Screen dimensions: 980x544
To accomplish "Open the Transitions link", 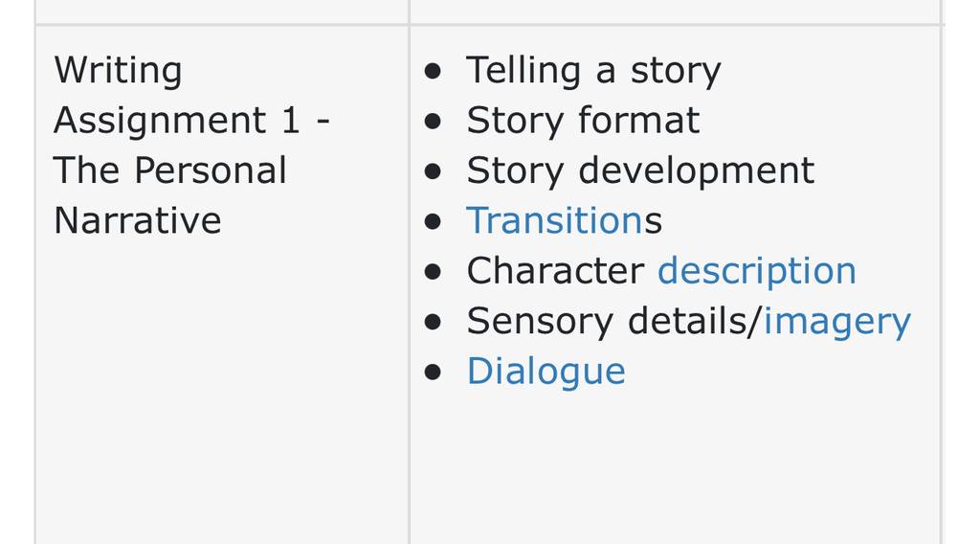I will tap(555, 220).
